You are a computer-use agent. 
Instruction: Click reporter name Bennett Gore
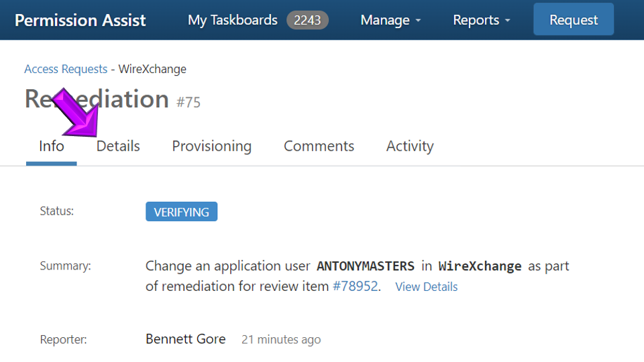point(185,339)
